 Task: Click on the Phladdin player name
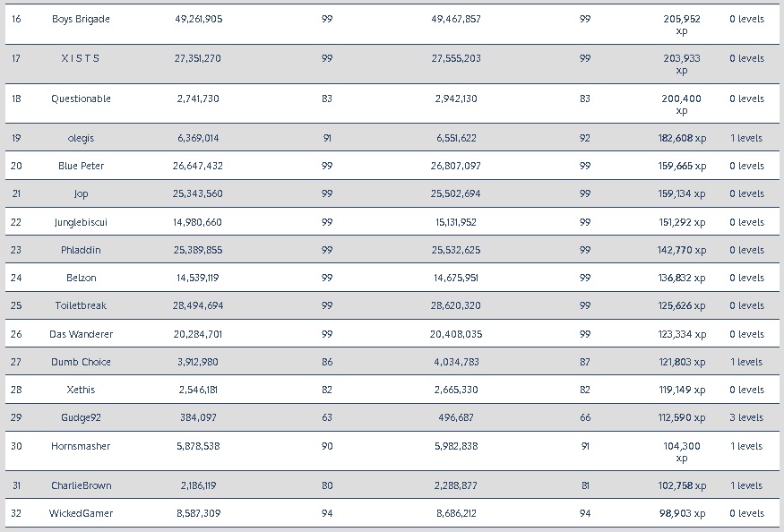(x=81, y=250)
